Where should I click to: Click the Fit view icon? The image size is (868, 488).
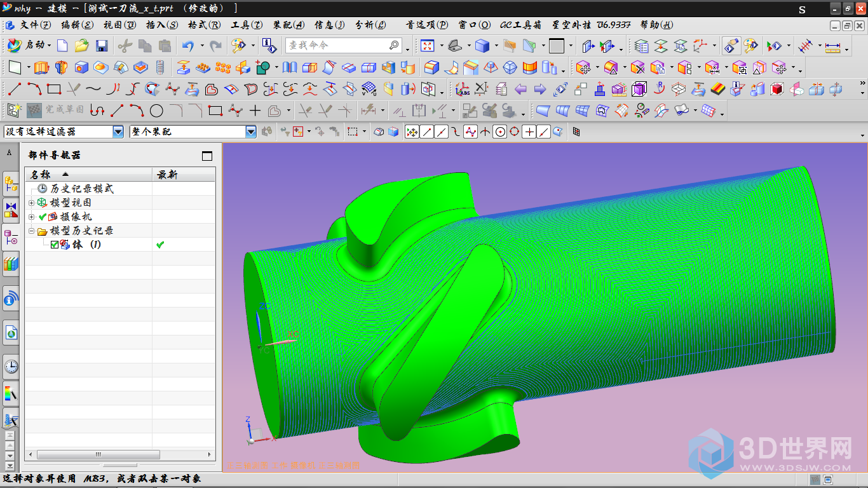pyautogui.click(x=427, y=46)
